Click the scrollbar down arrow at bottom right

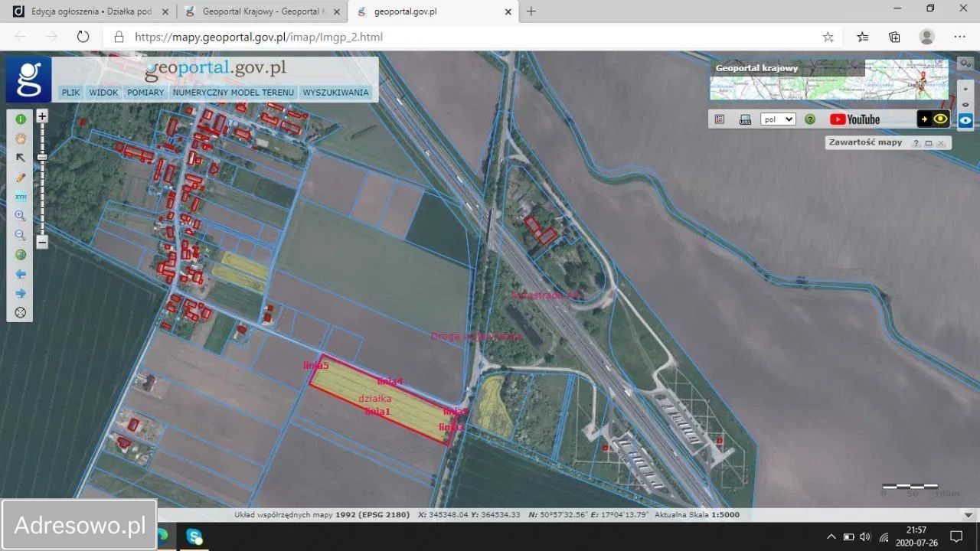(x=968, y=515)
